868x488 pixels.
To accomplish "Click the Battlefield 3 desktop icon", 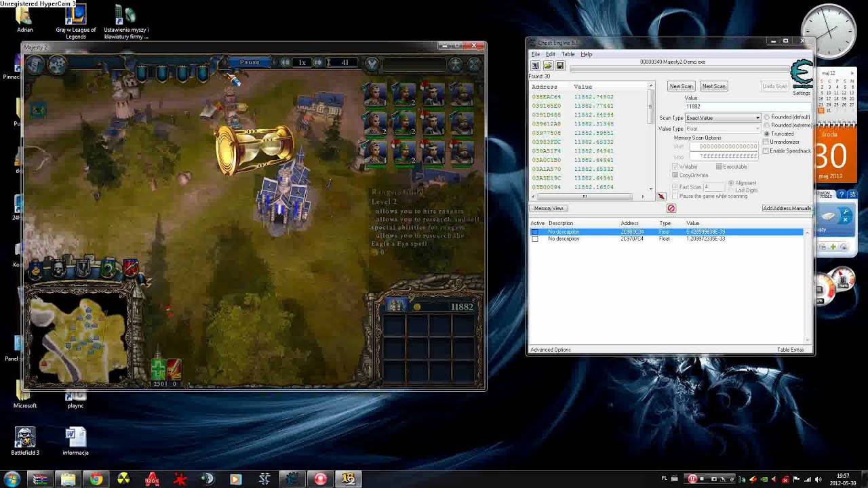I will click(x=25, y=441).
